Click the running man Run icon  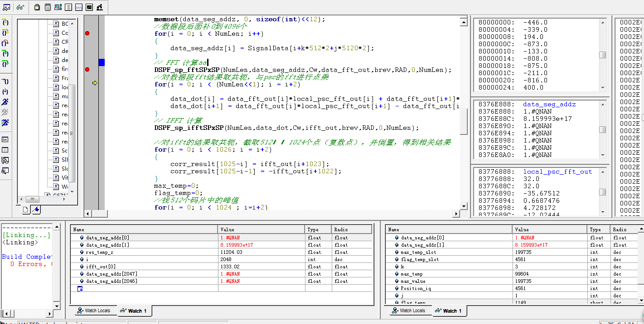(x=5, y=101)
